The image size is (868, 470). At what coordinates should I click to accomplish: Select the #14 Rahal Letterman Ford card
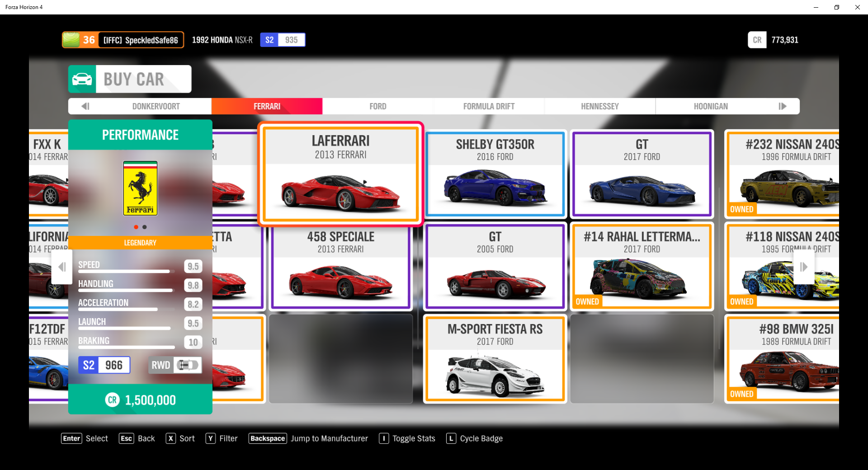642,267
